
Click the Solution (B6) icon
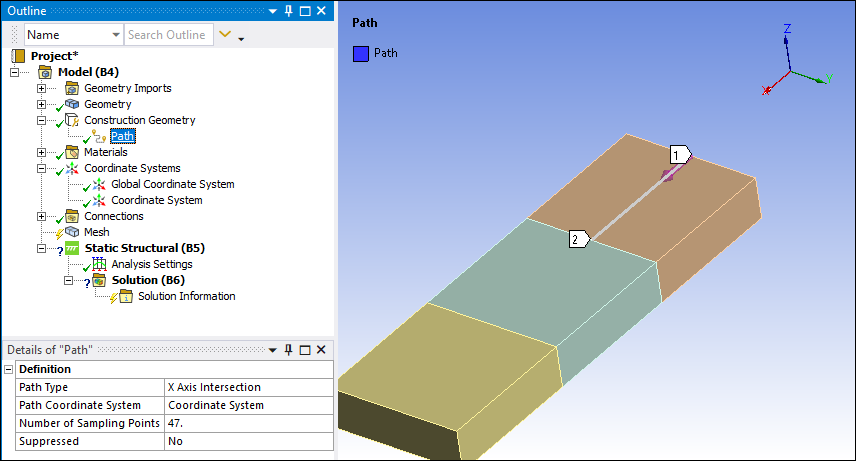(x=99, y=280)
